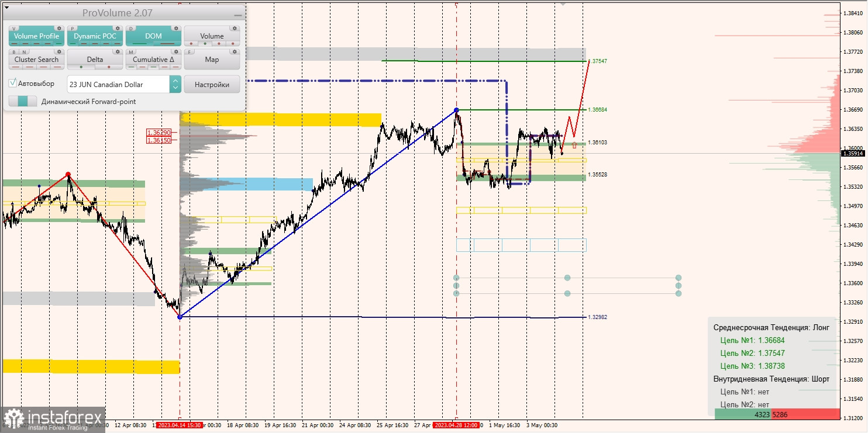Image resolution: width=868 pixels, height=433 pixels.
Task: Click the 1.37547 target level label
Action: point(598,61)
